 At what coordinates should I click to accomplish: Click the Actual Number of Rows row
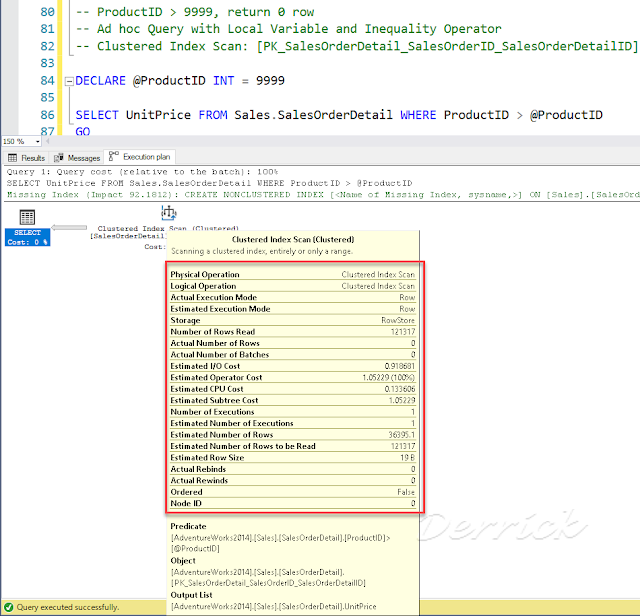(292, 343)
